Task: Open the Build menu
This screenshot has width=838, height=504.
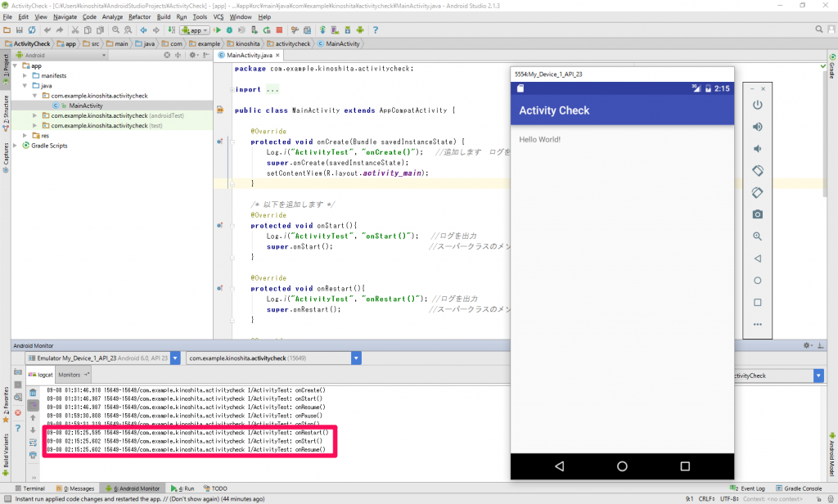Action: (164, 17)
